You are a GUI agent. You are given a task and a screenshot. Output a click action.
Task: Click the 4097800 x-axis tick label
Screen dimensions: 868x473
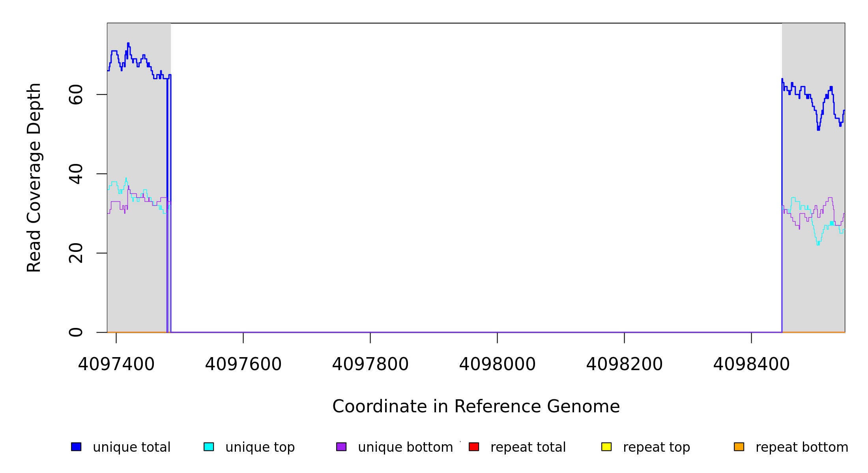(x=370, y=364)
